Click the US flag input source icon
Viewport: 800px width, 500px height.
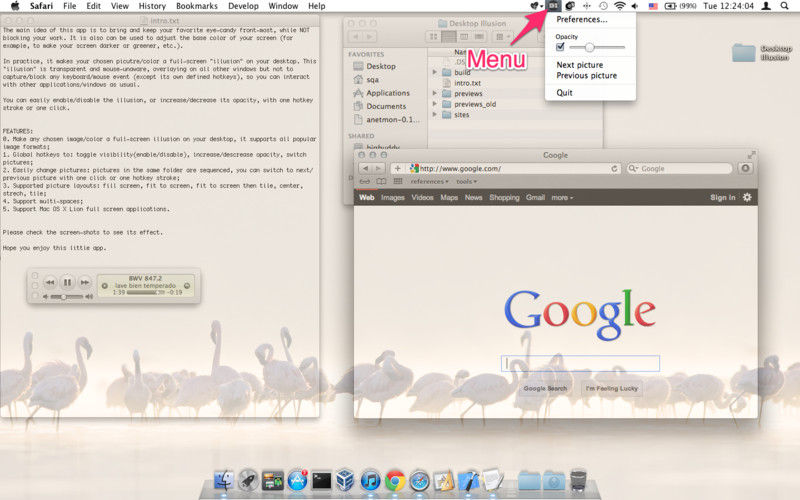pyautogui.click(x=653, y=6)
